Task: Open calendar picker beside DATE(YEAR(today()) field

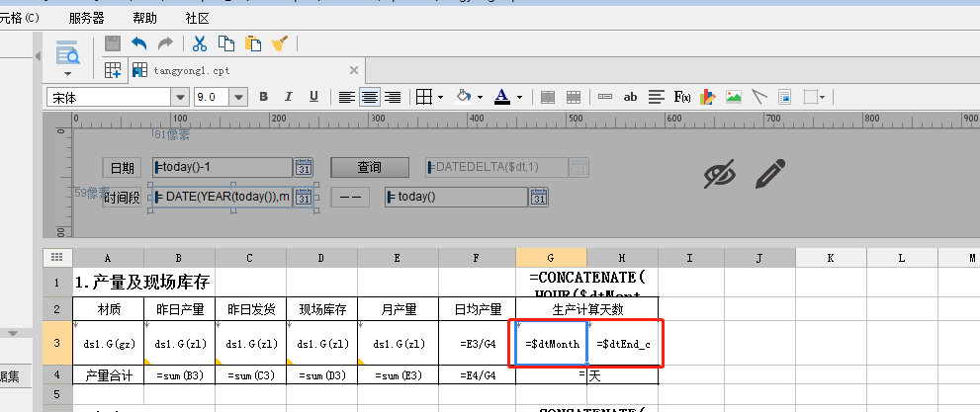Action: pyautogui.click(x=304, y=198)
